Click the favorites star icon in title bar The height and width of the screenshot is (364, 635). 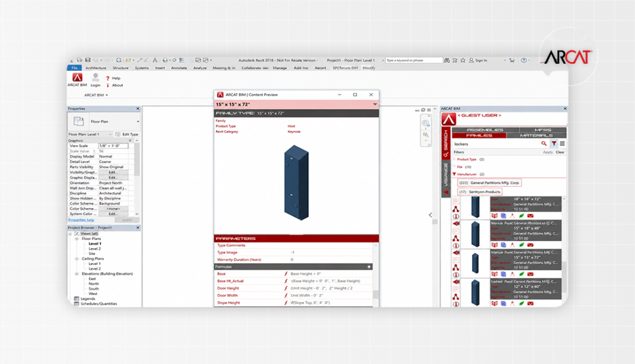[463, 60]
